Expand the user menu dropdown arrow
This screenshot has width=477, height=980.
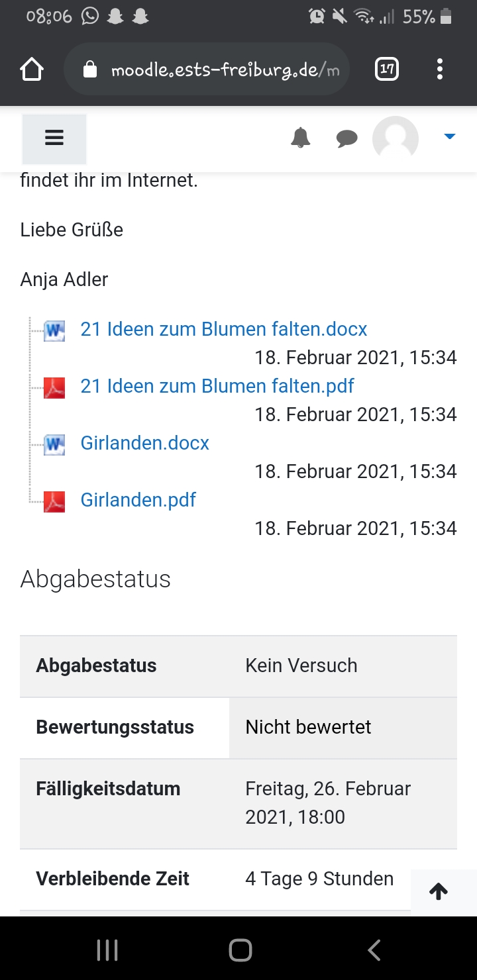pyautogui.click(x=450, y=136)
